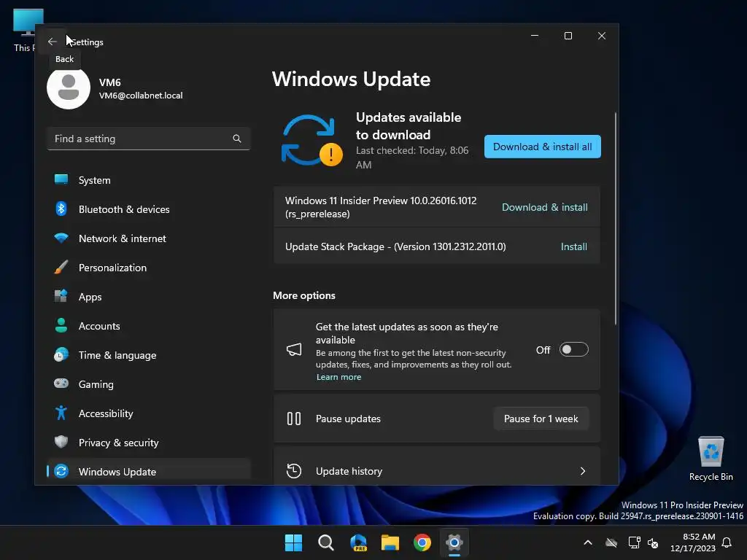
Task: Click Pause for 1 week button
Action: coord(541,419)
